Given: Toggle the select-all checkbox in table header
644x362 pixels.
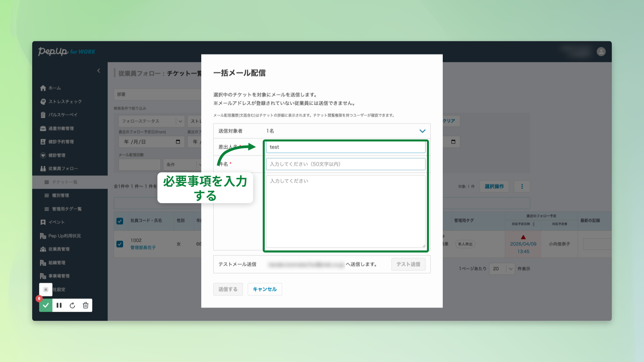Looking at the screenshot, I should 120,221.
